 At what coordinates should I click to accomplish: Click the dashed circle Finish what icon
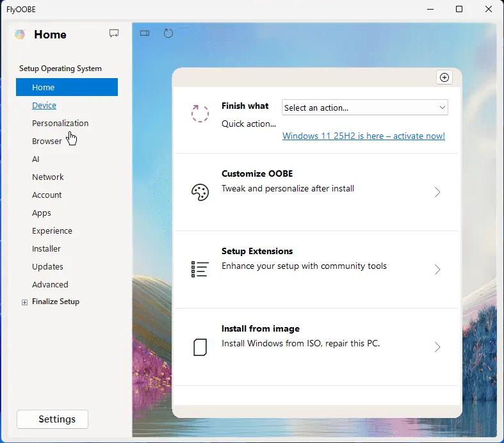200,113
